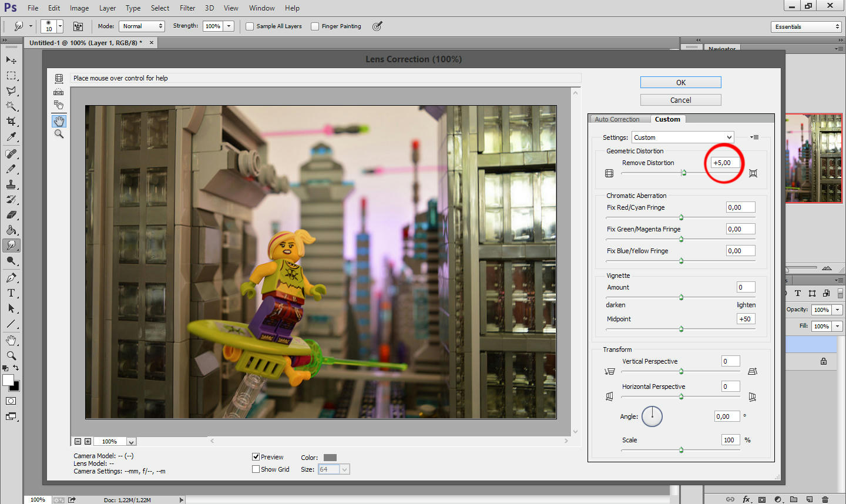Click the Remove Distortion value field
The height and width of the screenshot is (504, 846).
[726, 163]
